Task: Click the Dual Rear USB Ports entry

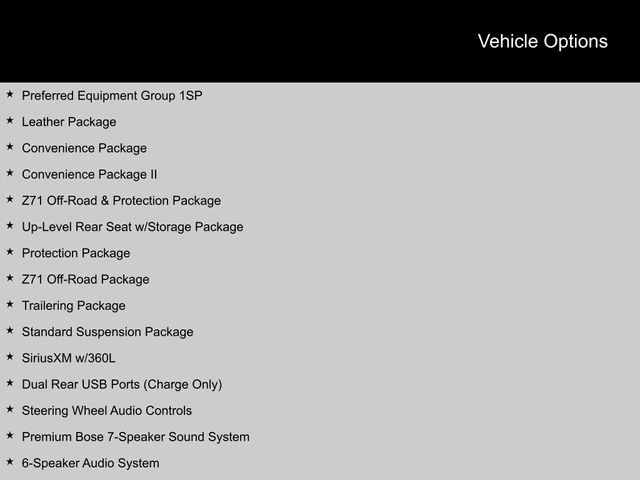Action: tap(122, 384)
